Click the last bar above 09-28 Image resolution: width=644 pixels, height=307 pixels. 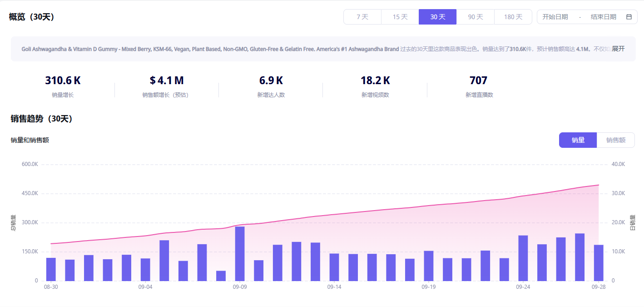point(599,263)
